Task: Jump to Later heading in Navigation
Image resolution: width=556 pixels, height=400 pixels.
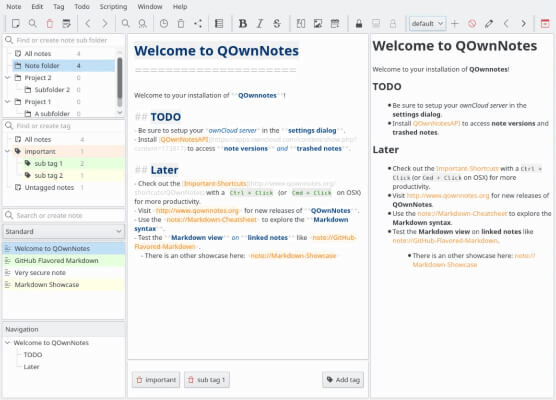Action: (x=31, y=367)
